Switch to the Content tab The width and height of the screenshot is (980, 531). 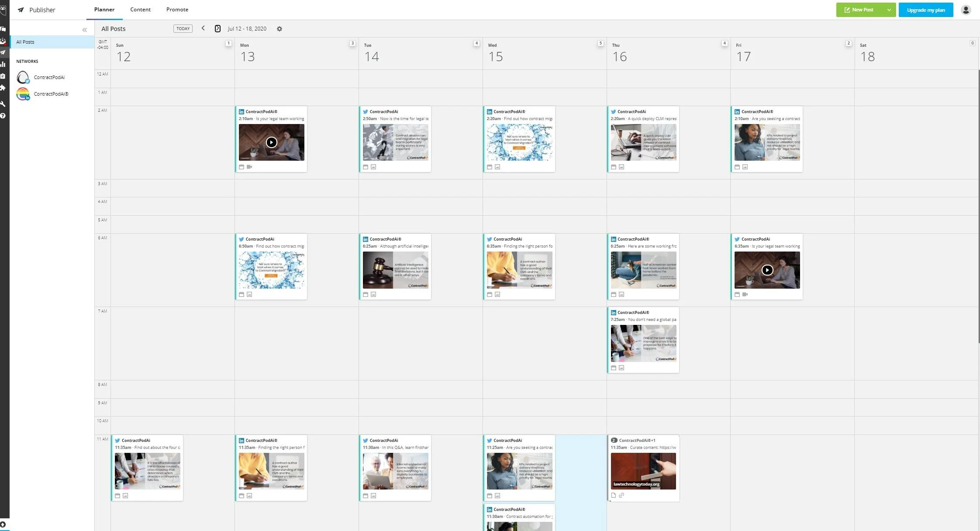pyautogui.click(x=140, y=10)
